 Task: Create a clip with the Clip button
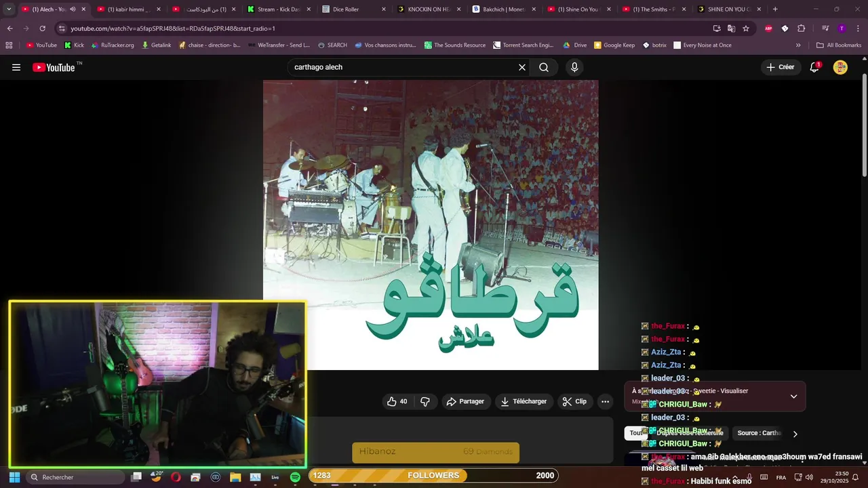click(x=575, y=401)
